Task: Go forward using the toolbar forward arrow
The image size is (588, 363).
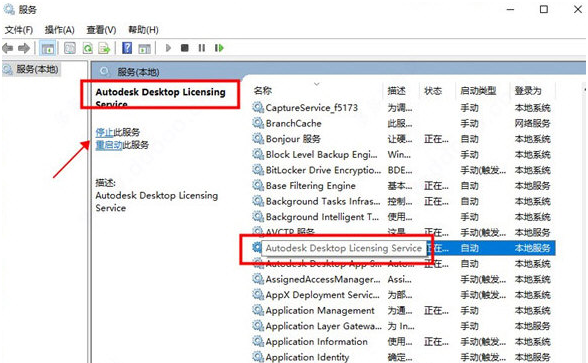Action: 24,48
